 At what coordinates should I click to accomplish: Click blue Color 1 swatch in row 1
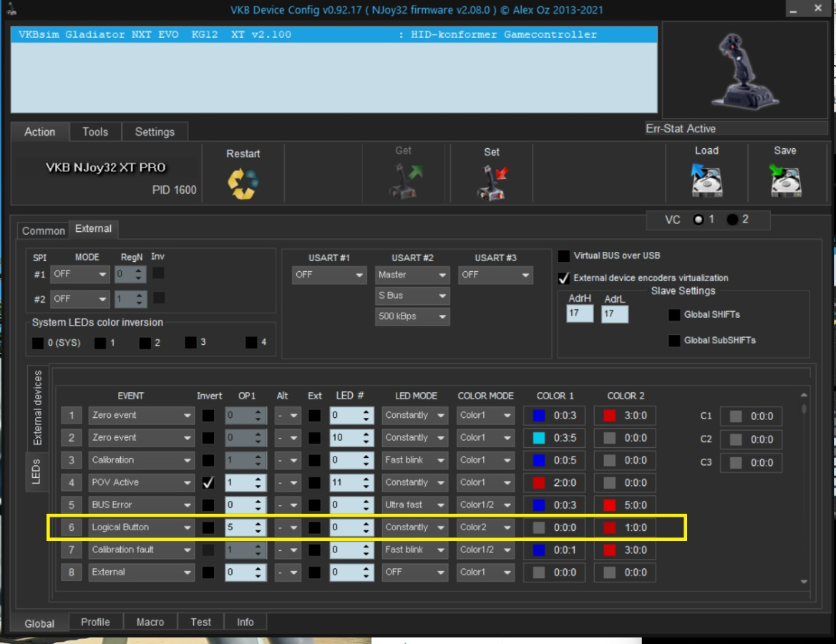pyautogui.click(x=539, y=415)
